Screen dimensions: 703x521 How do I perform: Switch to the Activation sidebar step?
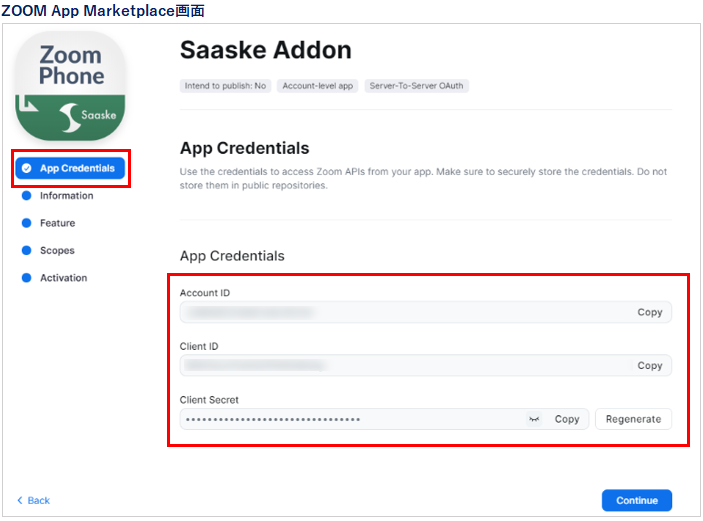pyautogui.click(x=64, y=278)
